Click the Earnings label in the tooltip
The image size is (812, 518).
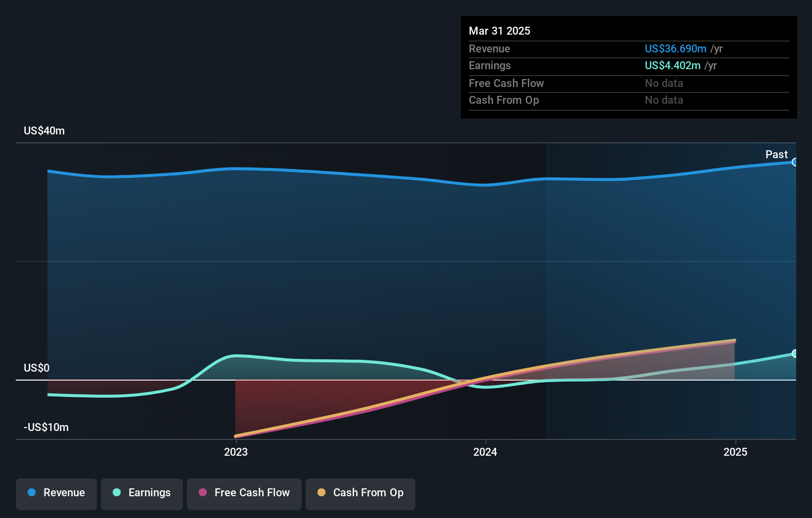(490, 65)
